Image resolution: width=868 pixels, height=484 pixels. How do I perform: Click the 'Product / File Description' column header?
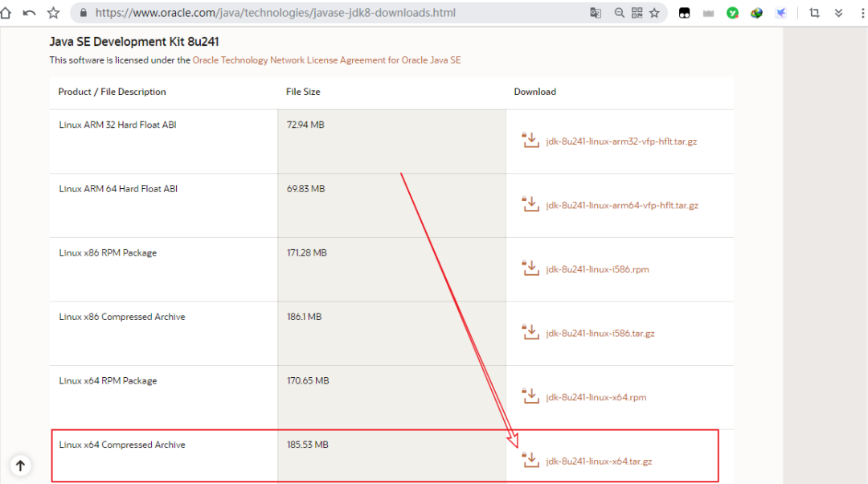click(x=112, y=92)
